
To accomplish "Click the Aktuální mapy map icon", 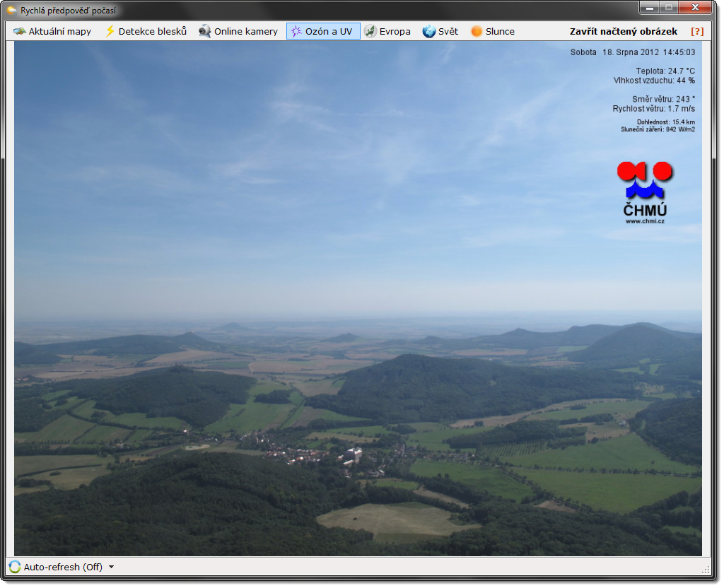I will pyautogui.click(x=19, y=31).
